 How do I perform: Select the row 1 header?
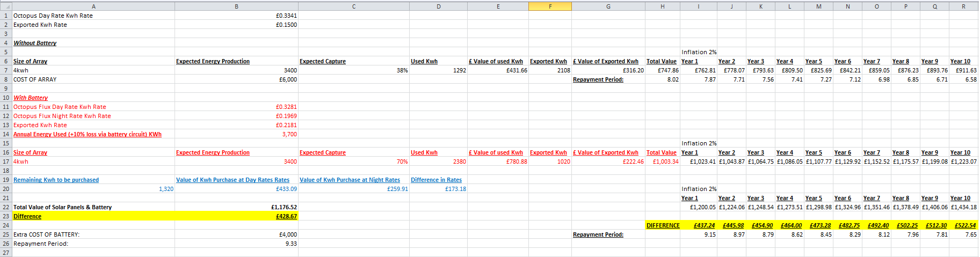coord(6,16)
